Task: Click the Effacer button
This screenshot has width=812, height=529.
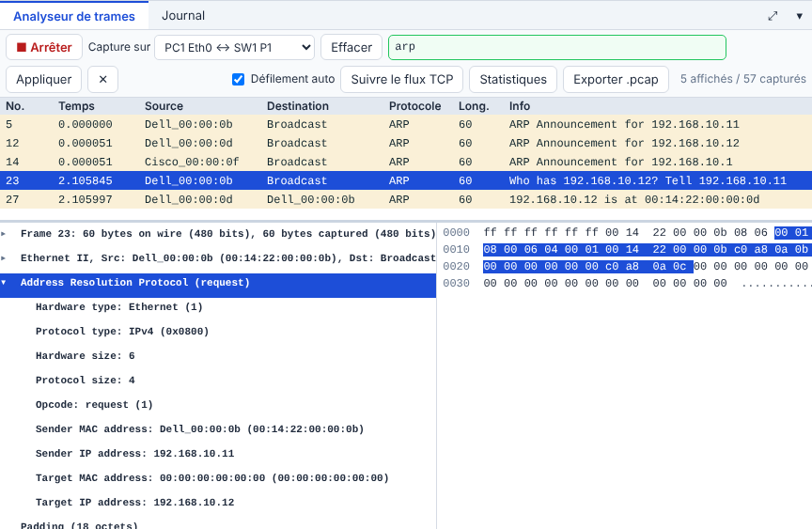Action: click(351, 48)
